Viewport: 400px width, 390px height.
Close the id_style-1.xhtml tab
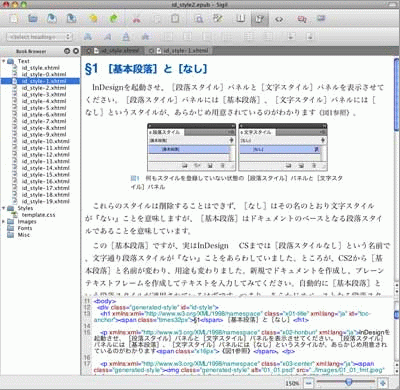152,51
